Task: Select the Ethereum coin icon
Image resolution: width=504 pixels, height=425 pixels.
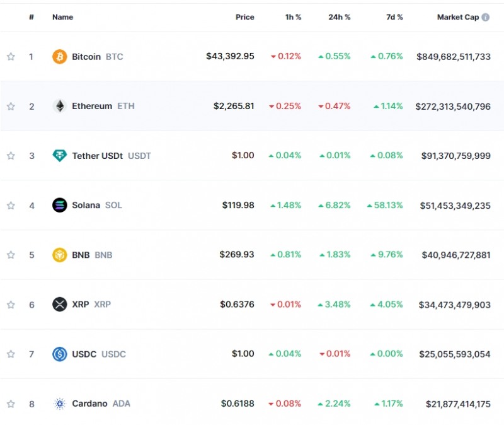Action: point(60,106)
